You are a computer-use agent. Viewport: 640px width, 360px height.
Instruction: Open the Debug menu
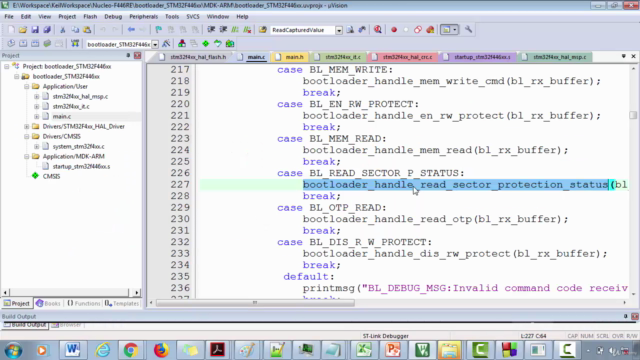click(113, 17)
